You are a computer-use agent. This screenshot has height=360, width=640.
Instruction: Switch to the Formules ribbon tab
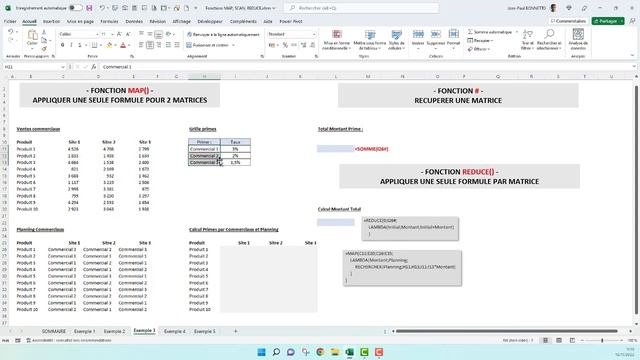(x=109, y=21)
